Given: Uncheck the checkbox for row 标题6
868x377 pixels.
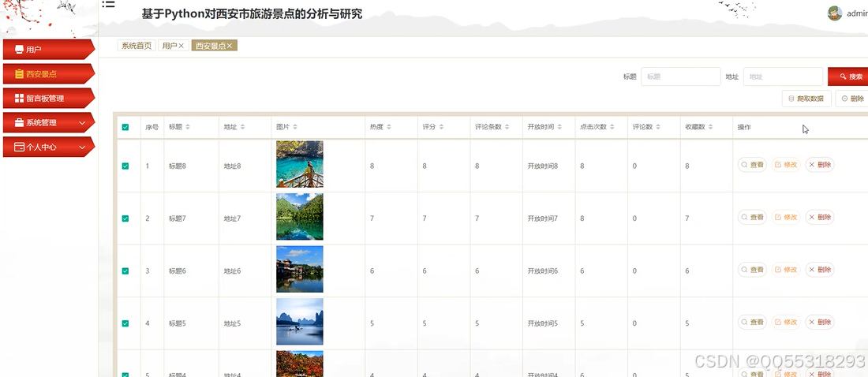Looking at the screenshot, I should [x=125, y=271].
